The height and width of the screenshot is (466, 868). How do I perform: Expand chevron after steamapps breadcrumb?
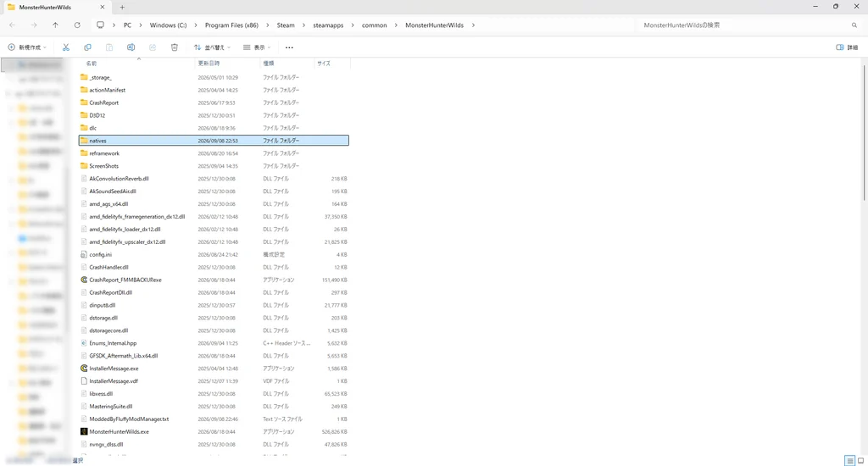click(353, 25)
